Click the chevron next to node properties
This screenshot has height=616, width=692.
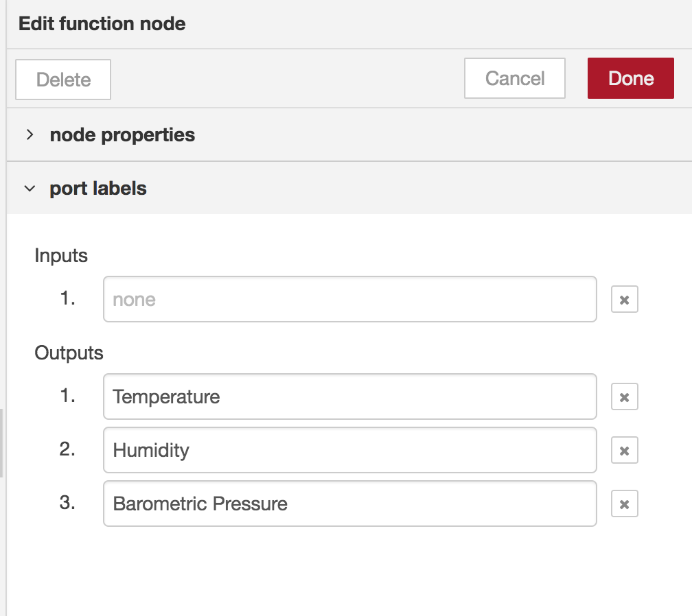point(30,134)
